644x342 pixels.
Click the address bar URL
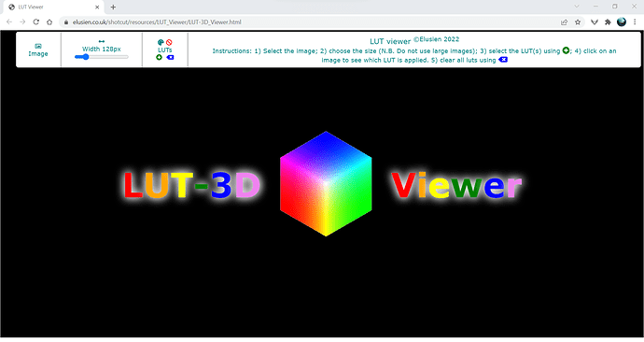click(157, 22)
